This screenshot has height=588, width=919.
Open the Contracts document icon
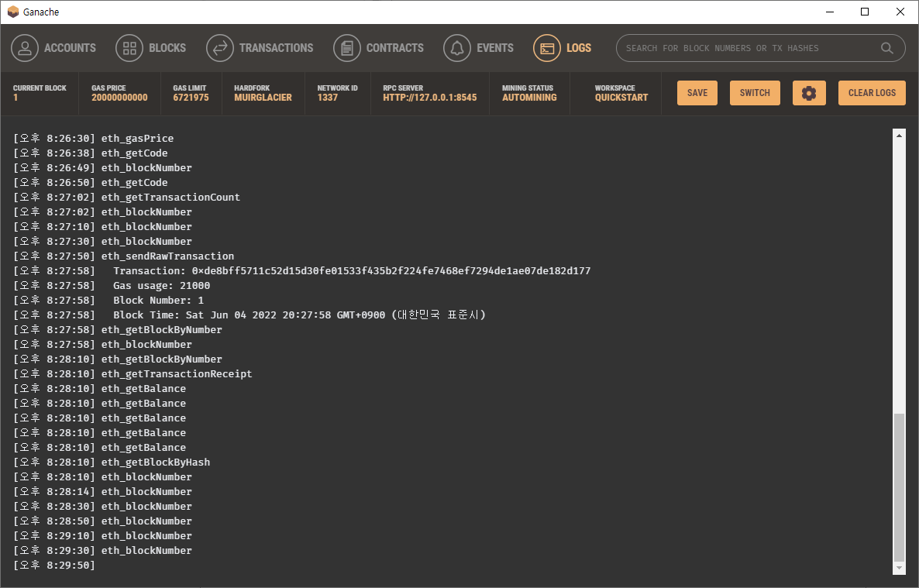(x=347, y=48)
